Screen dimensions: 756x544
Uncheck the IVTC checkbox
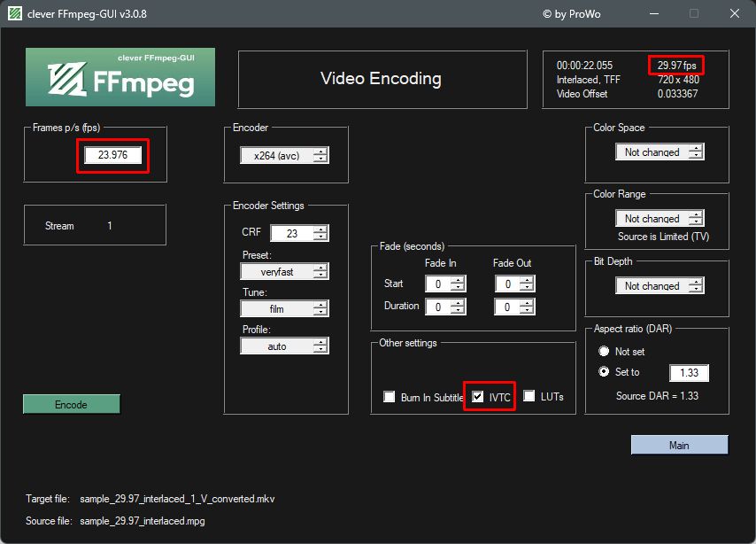(477, 397)
